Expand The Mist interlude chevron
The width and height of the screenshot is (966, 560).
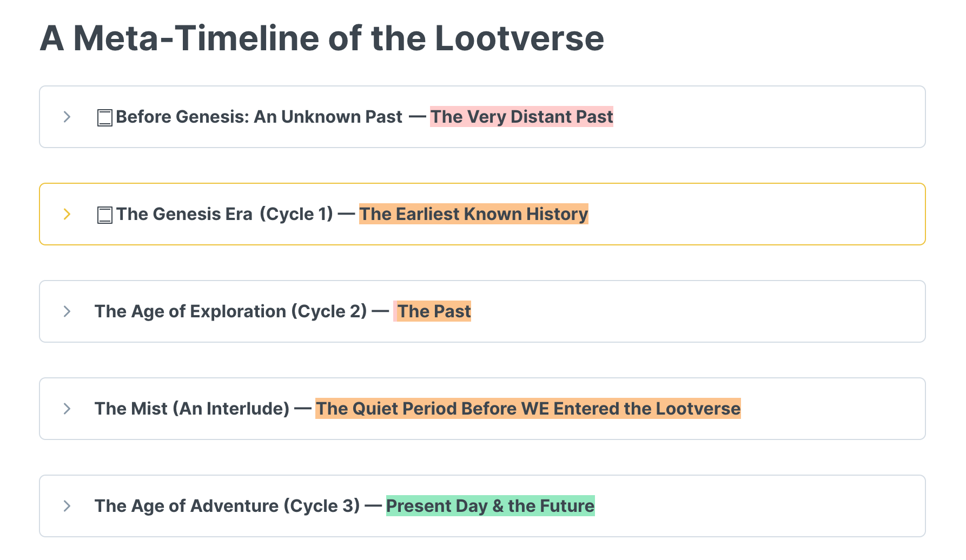(67, 409)
